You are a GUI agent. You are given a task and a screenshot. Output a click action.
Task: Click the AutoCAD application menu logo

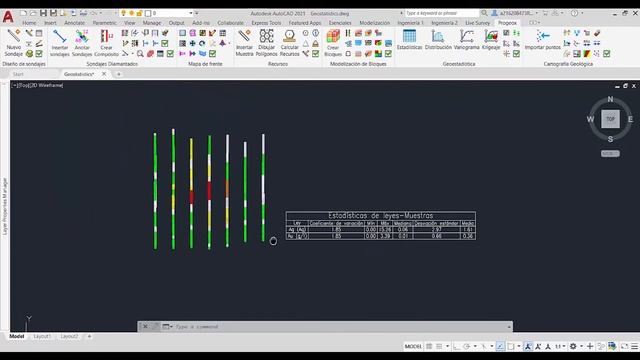click(x=8, y=17)
